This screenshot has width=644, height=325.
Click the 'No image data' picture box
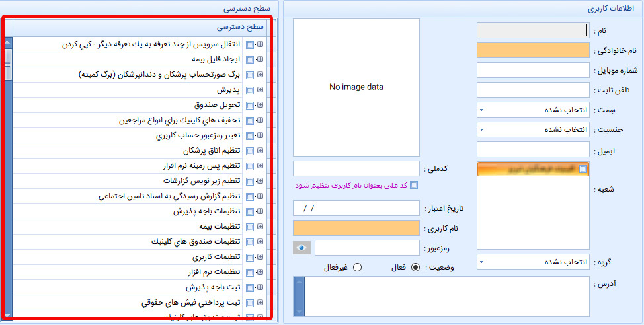point(356,87)
